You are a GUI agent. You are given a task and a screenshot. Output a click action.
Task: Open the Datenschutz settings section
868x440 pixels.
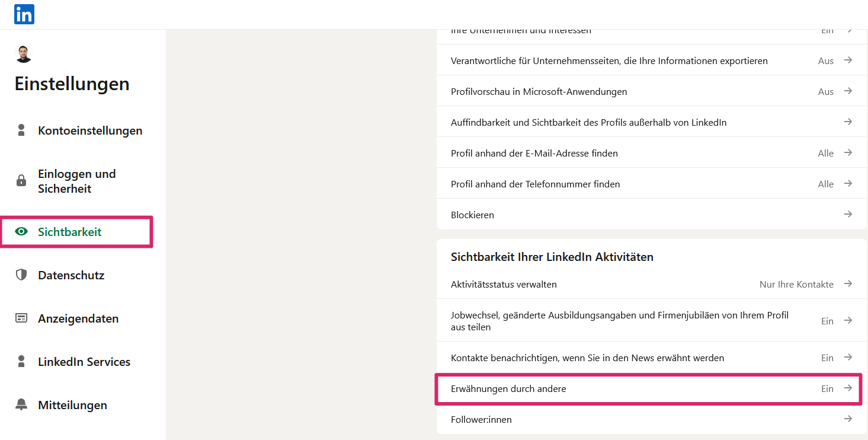point(71,275)
